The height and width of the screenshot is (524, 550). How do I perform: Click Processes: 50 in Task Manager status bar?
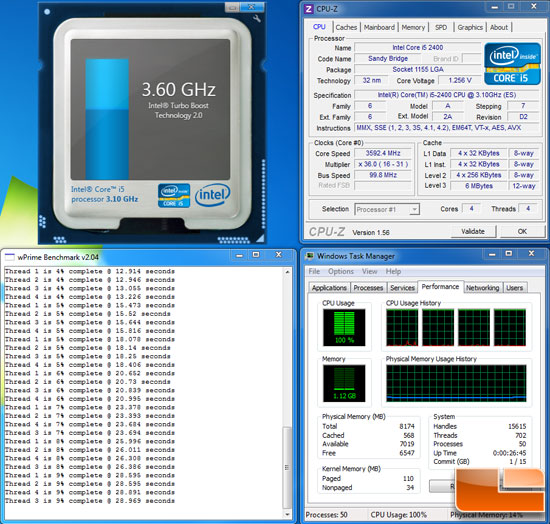[326, 515]
